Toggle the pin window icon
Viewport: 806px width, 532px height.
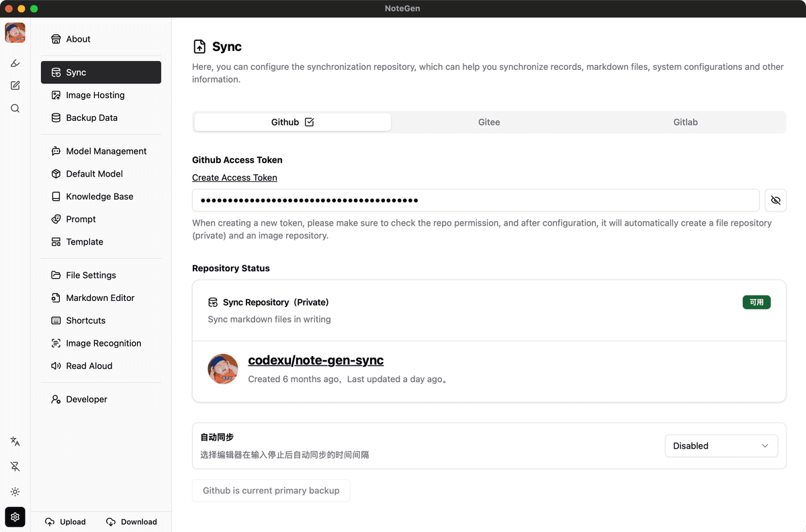tap(15, 466)
